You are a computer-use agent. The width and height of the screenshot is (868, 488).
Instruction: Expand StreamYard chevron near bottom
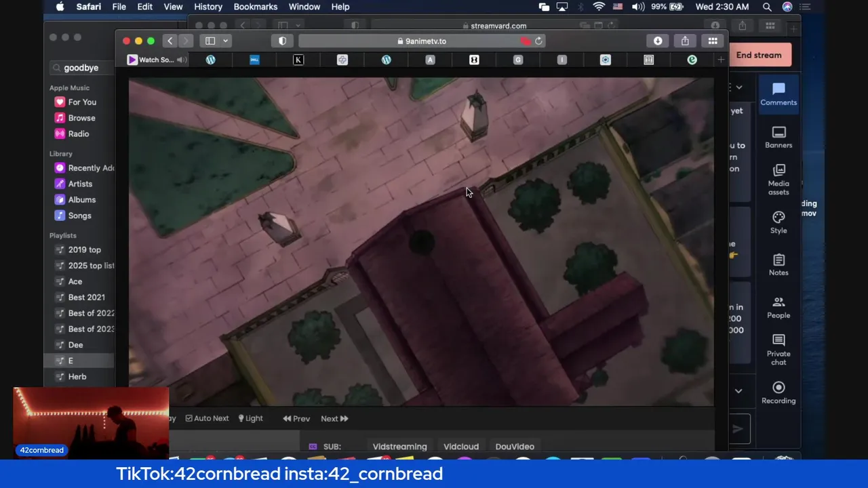738,391
